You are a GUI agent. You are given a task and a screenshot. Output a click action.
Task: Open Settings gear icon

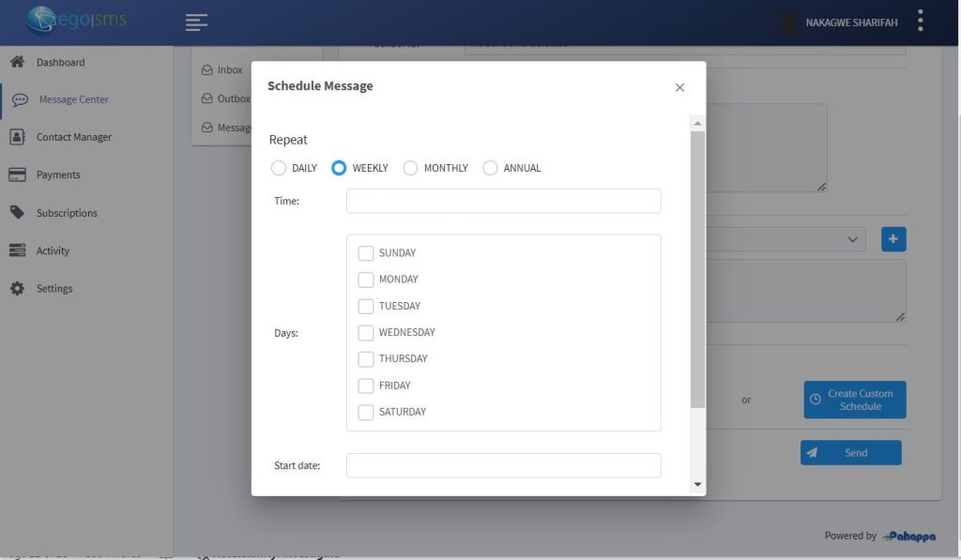click(x=17, y=289)
